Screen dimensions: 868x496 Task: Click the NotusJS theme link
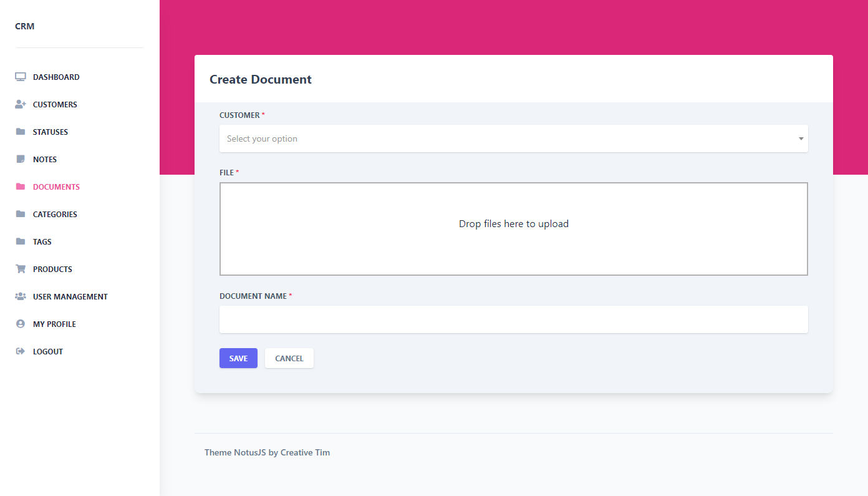pos(250,452)
